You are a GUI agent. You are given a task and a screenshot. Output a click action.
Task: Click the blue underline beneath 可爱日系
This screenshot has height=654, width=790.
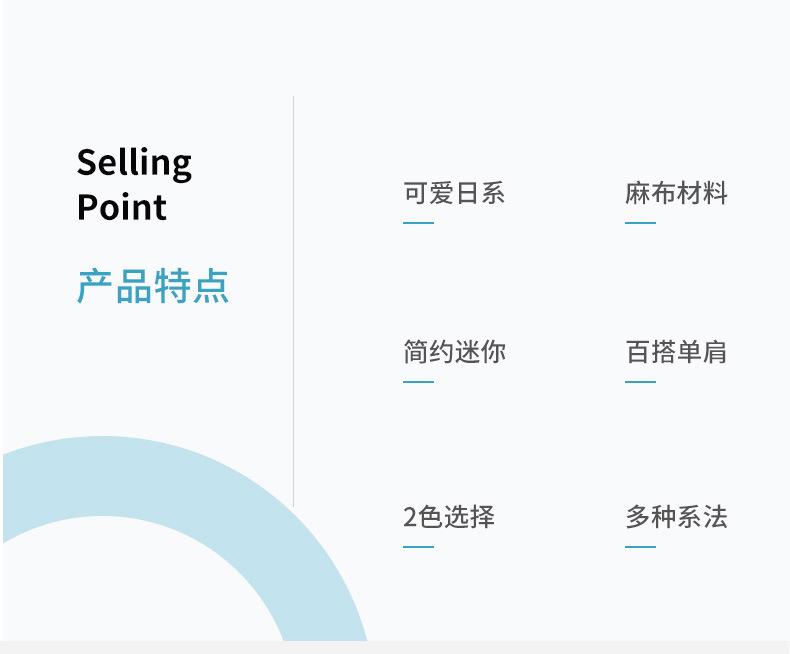419,223
